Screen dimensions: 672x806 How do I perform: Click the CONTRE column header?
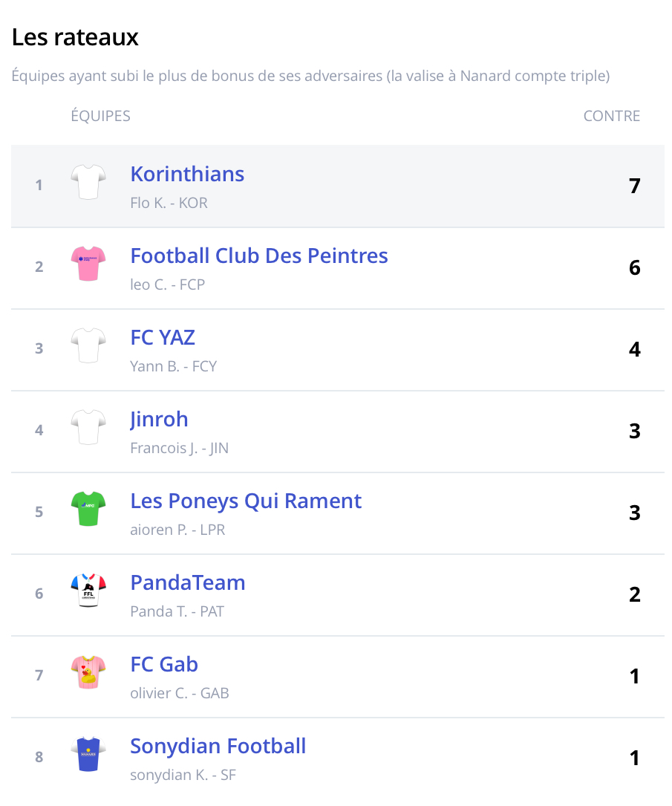[x=612, y=116]
